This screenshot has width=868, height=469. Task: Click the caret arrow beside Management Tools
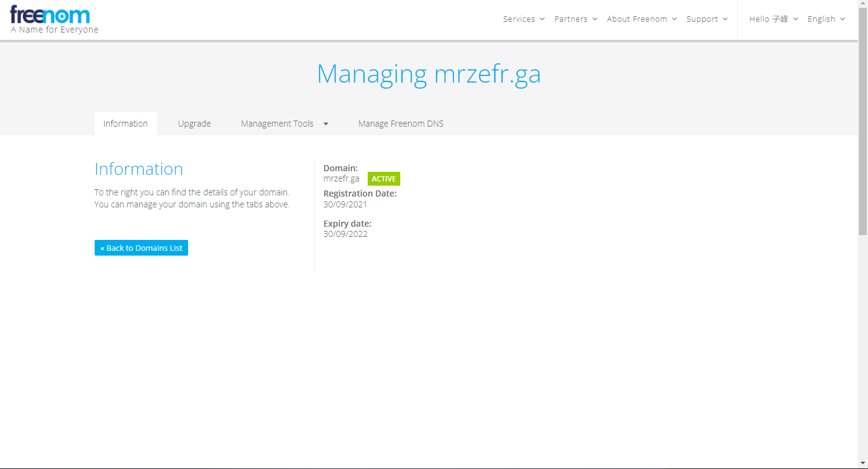[x=326, y=124]
